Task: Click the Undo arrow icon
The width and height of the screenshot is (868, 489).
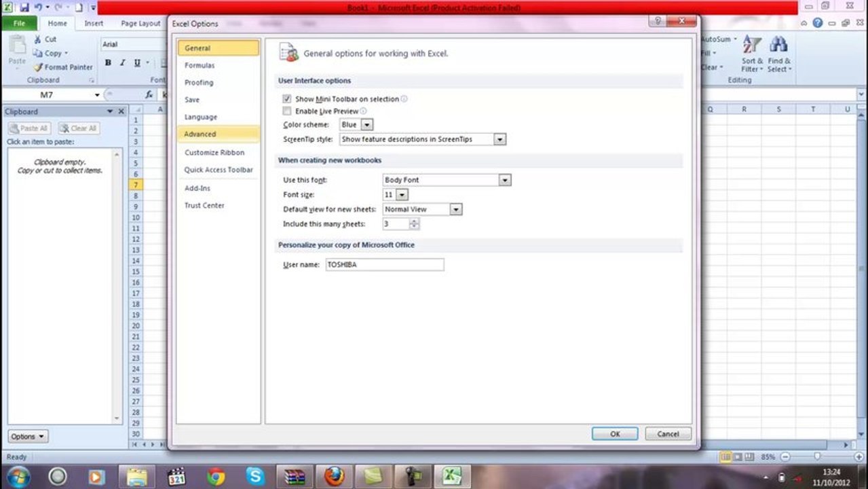Action: click(39, 7)
